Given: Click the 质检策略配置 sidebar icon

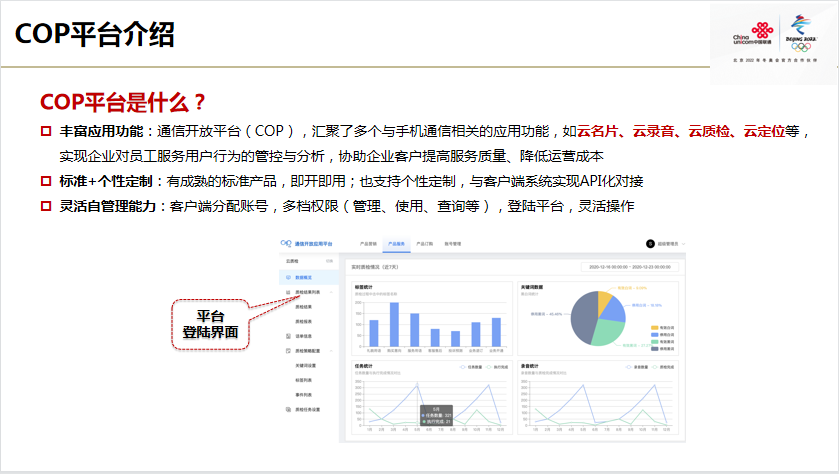Looking at the screenshot, I should point(287,351).
